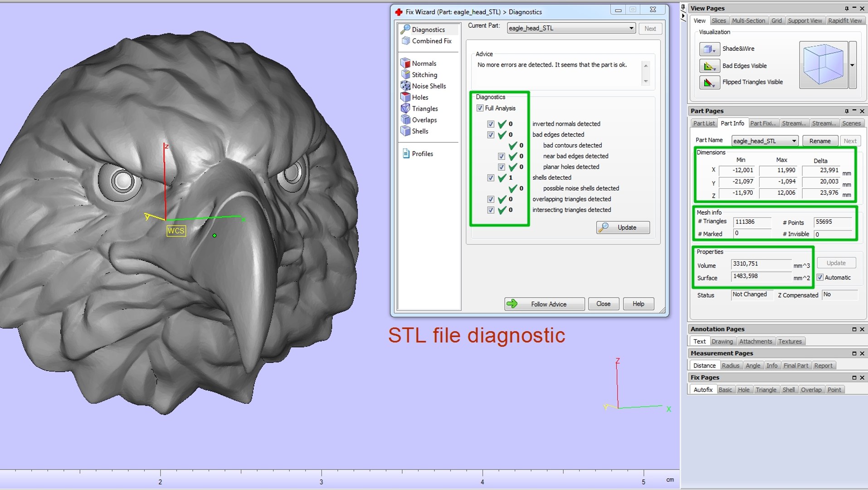Click the 3D view cube thumbnail
The image size is (868, 490).
pos(823,64)
